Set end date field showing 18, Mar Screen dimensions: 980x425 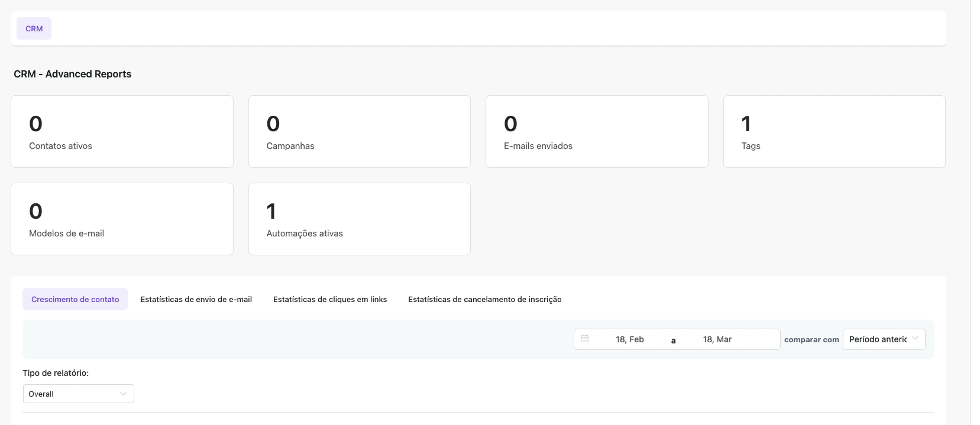(717, 339)
